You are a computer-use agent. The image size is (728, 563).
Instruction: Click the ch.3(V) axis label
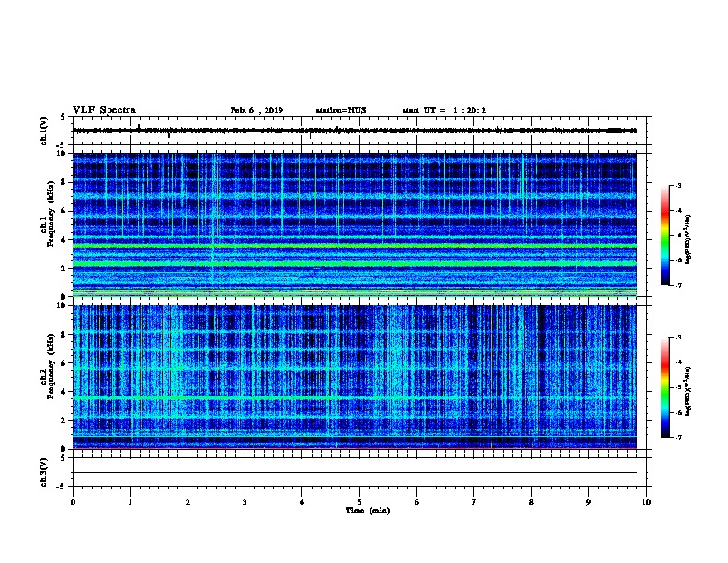pyautogui.click(x=43, y=472)
